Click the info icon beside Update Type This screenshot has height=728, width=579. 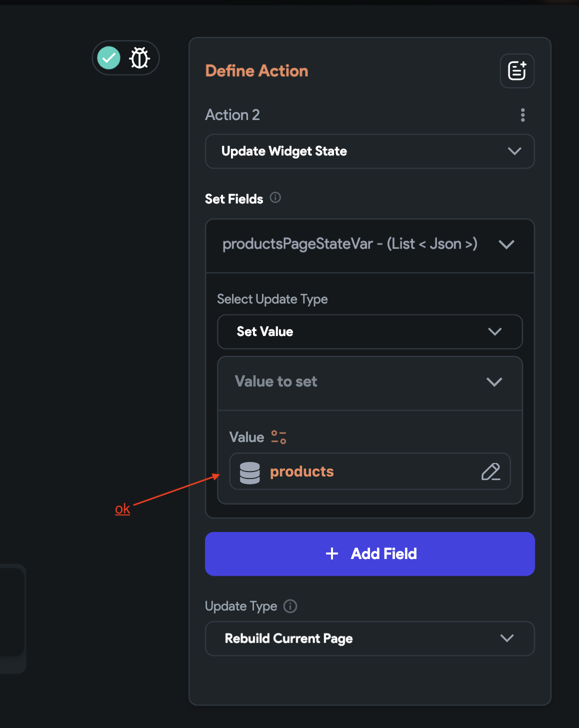click(x=290, y=606)
